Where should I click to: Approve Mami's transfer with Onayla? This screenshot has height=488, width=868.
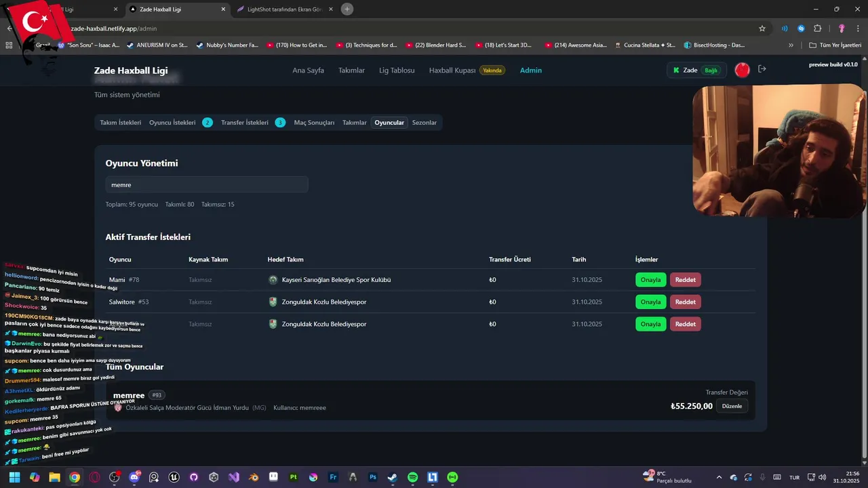(650, 280)
